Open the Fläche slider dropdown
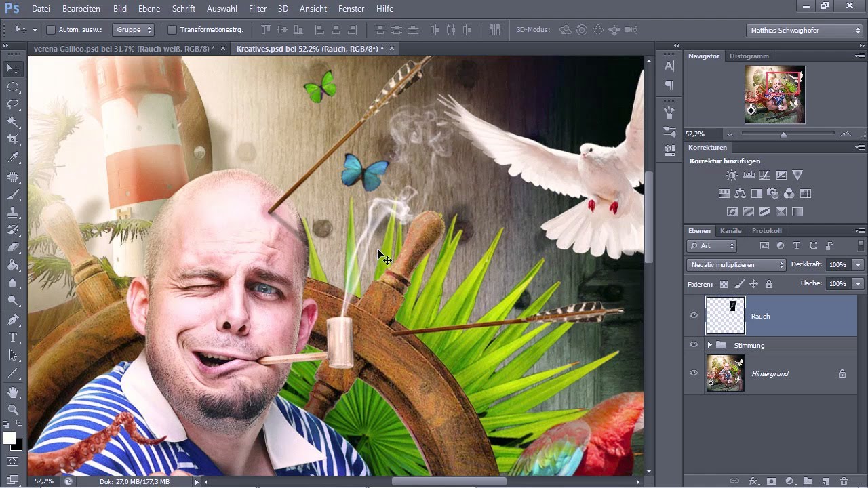This screenshot has width=868, height=488. 859,284
